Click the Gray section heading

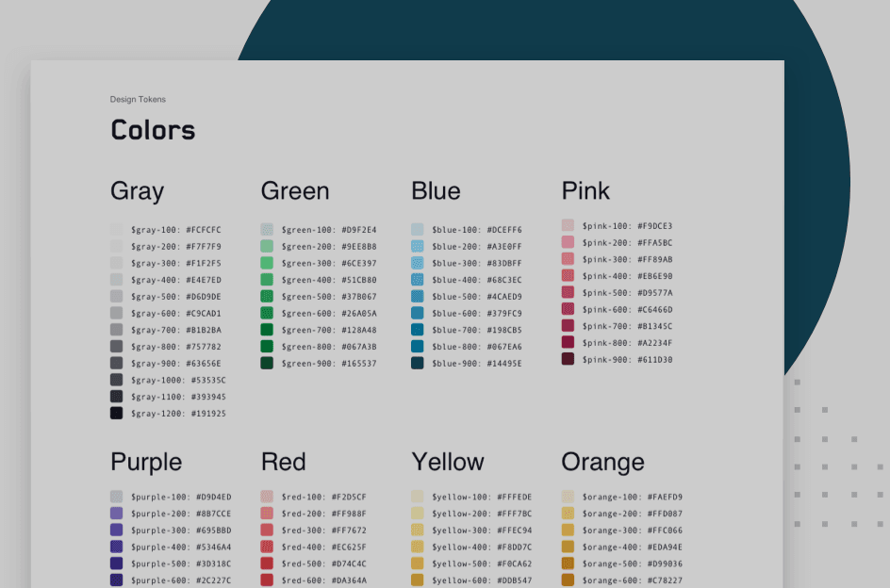[x=137, y=191]
